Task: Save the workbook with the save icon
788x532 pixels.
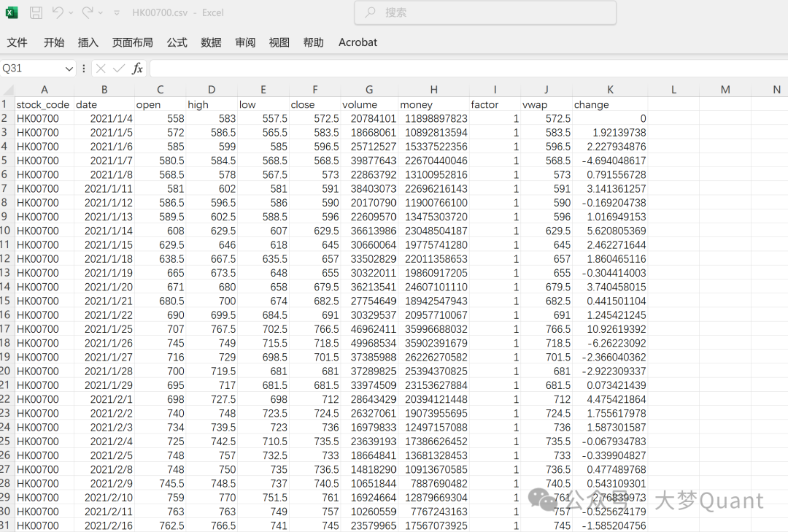Action: pyautogui.click(x=36, y=12)
